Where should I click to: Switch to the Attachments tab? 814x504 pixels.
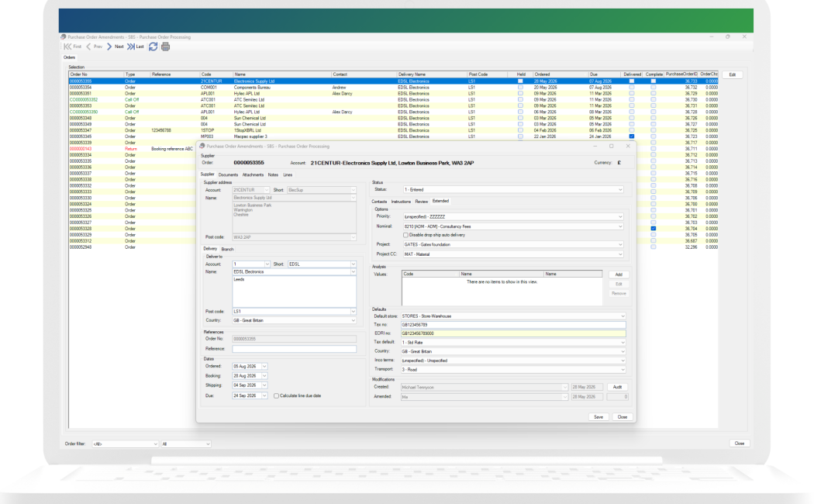pos(253,175)
